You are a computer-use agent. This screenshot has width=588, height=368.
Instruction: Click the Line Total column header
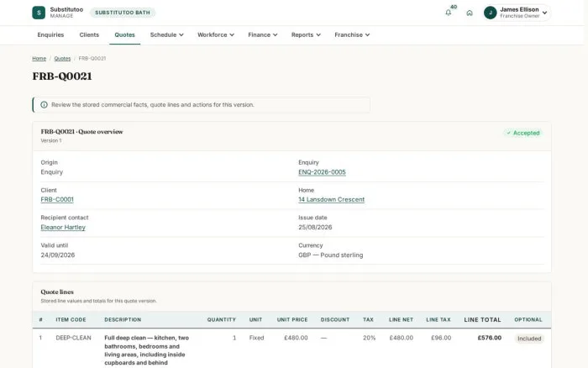pos(482,320)
